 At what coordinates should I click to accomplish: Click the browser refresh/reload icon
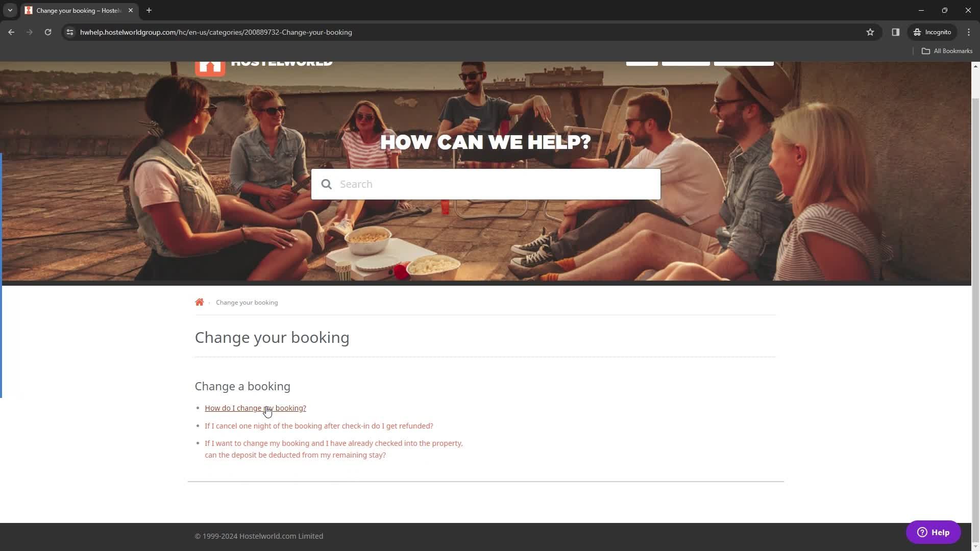pyautogui.click(x=48, y=32)
